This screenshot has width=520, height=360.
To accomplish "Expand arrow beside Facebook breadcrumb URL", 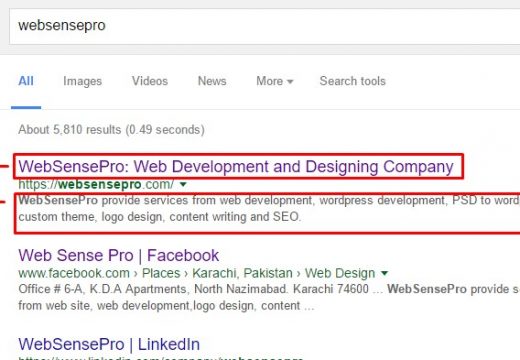I will (384, 273).
